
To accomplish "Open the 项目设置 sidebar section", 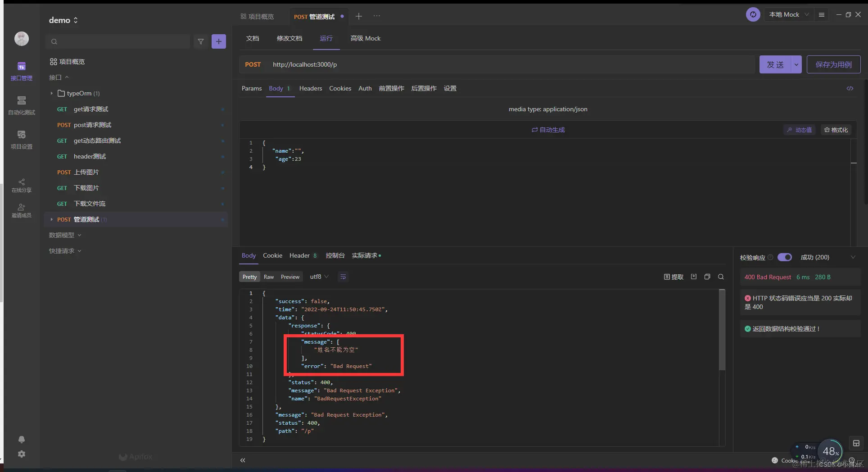I will (21, 140).
